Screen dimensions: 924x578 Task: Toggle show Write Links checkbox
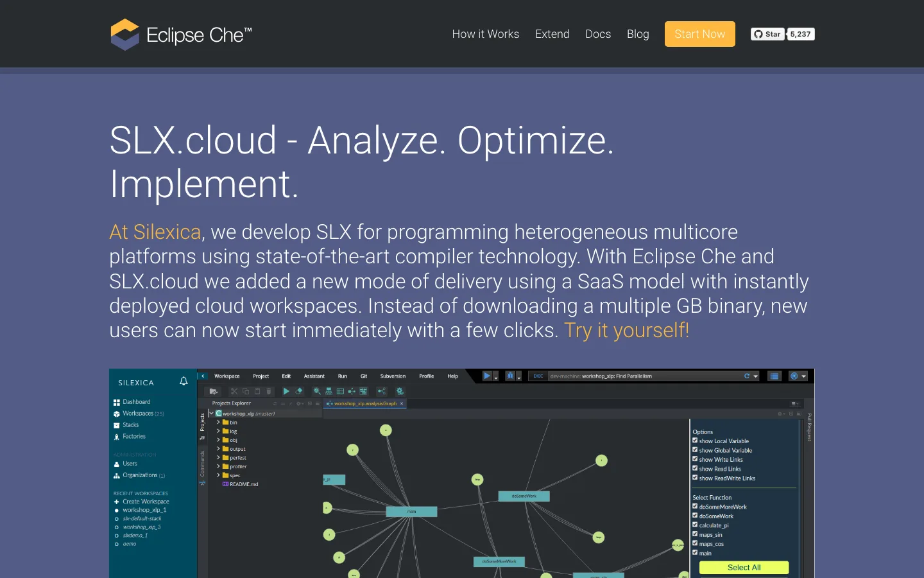[x=695, y=459]
